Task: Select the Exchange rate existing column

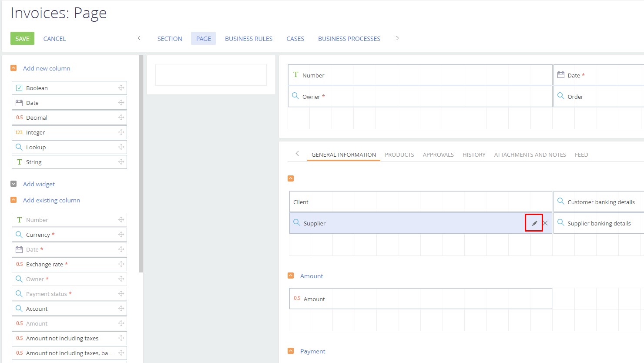Action: click(69, 264)
